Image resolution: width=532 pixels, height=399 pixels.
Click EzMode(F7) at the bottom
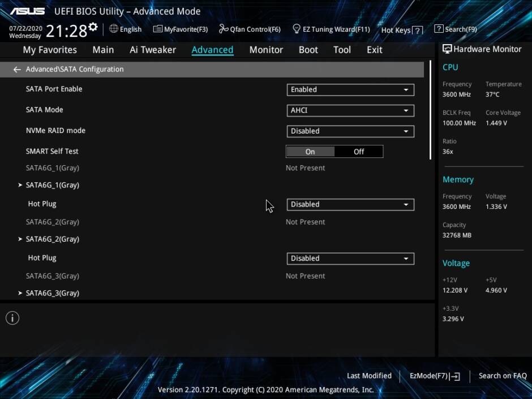[435, 376]
